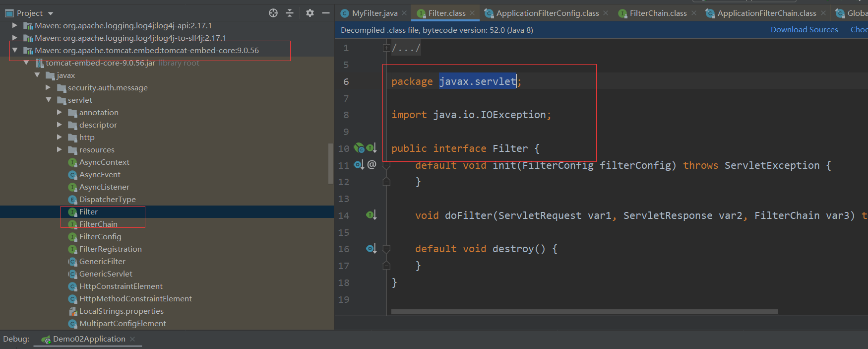Close the ApplicationFilterChain.class tab
Viewport: 868px width, 349px height.
823,13
